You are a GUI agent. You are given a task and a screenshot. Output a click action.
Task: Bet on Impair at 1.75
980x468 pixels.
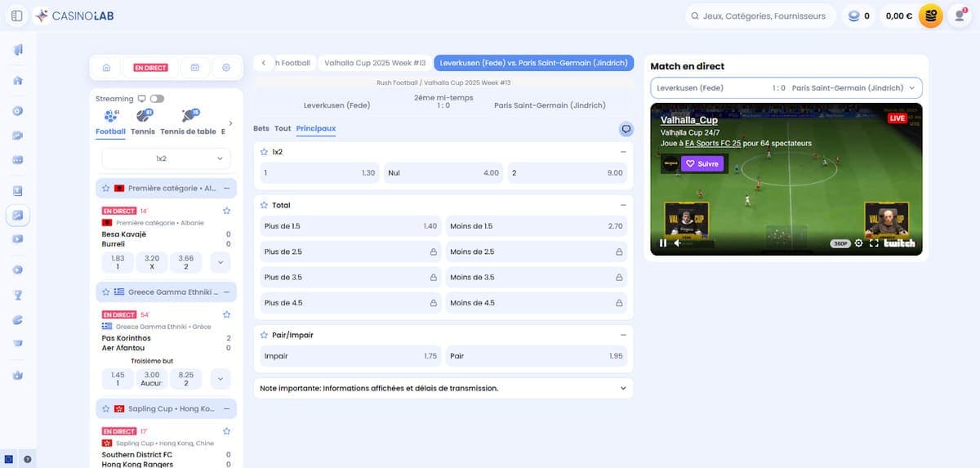(x=350, y=356)
